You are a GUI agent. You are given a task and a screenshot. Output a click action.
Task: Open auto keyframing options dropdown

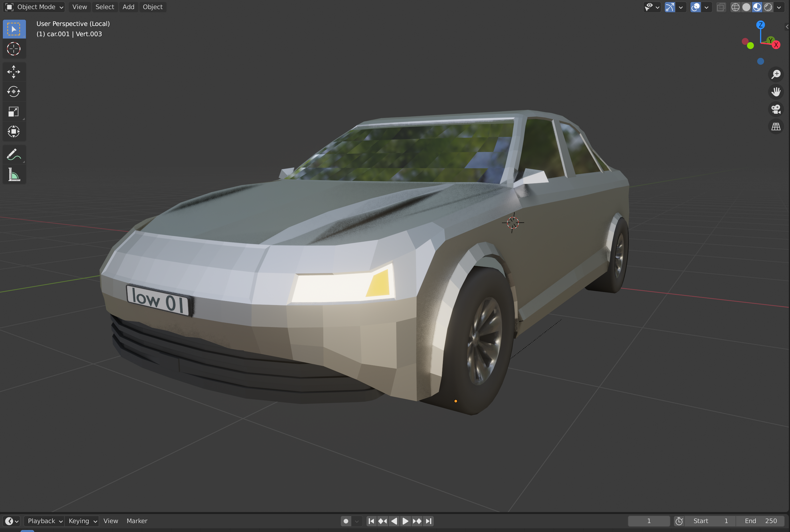pyautogui.click(x=357, y=521)
